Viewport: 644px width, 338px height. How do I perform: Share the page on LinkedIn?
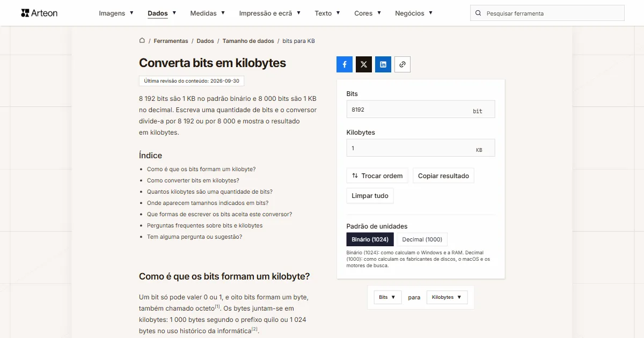pos(383,64)
